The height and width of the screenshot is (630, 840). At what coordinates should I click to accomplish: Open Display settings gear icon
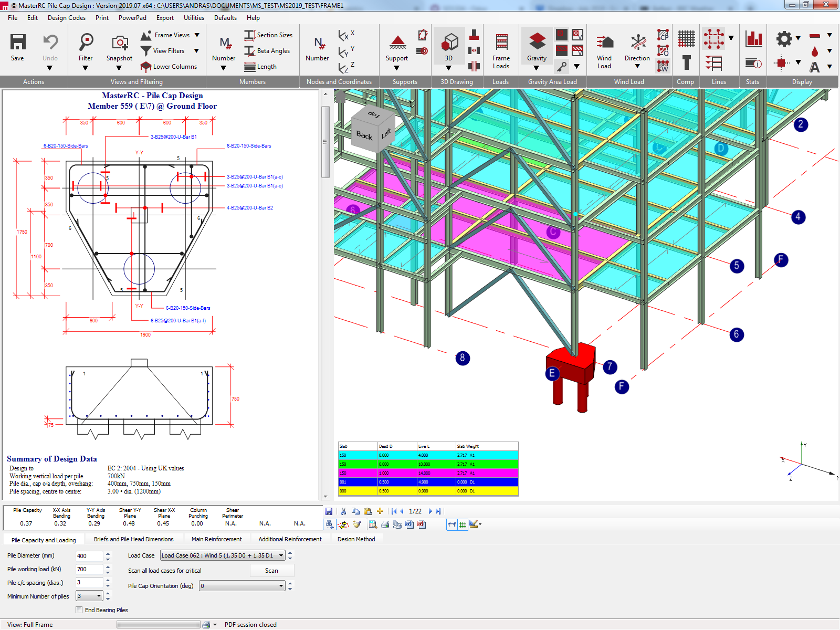pyautogui.click(x=784, y=38)
